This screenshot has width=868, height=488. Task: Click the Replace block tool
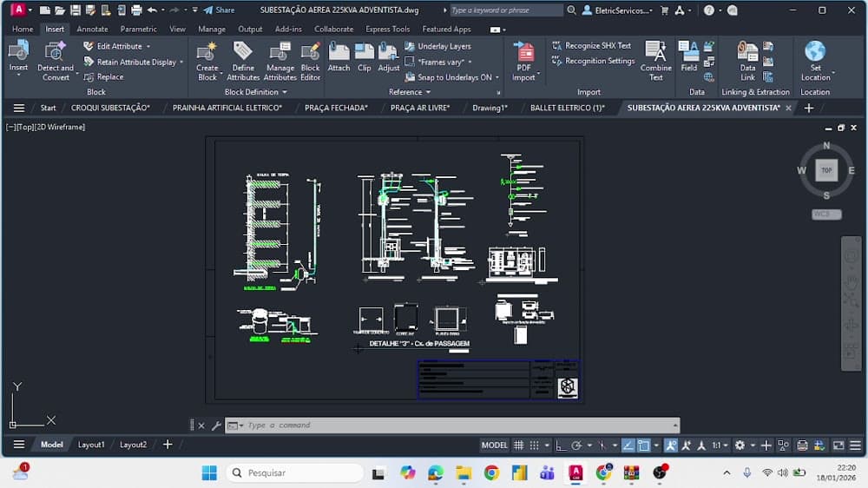click(104, 77)
